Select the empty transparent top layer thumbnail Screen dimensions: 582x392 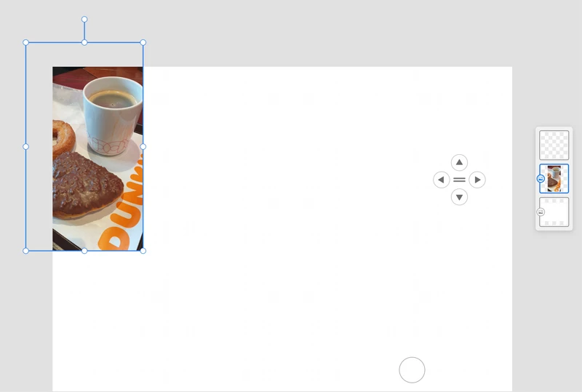[554, 145]
